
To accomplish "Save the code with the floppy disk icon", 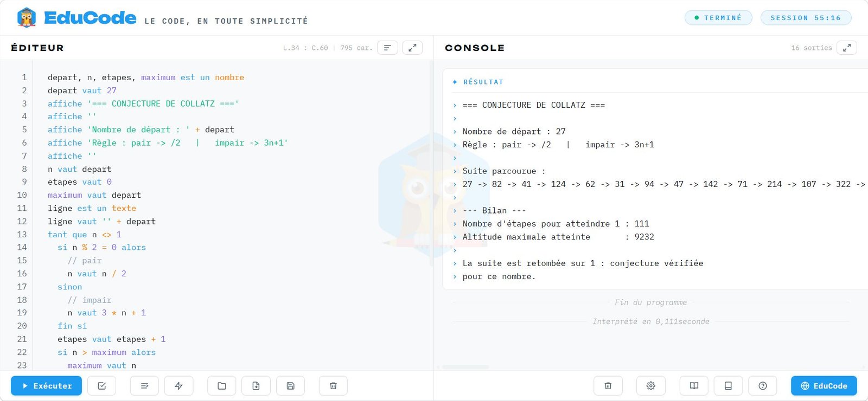I will 290,386.
